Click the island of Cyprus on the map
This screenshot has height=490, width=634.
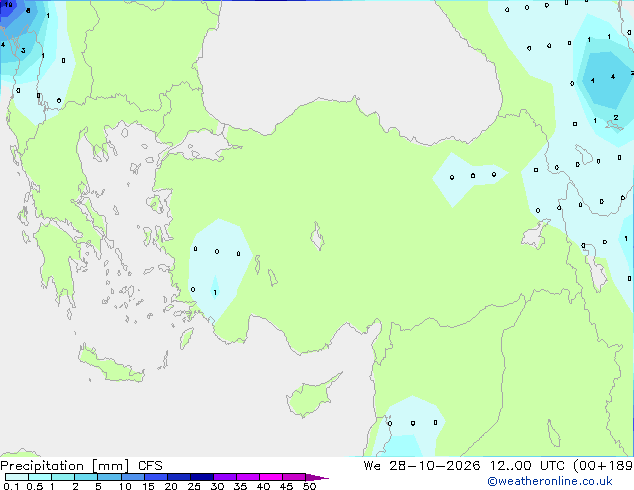coord(311,397)
